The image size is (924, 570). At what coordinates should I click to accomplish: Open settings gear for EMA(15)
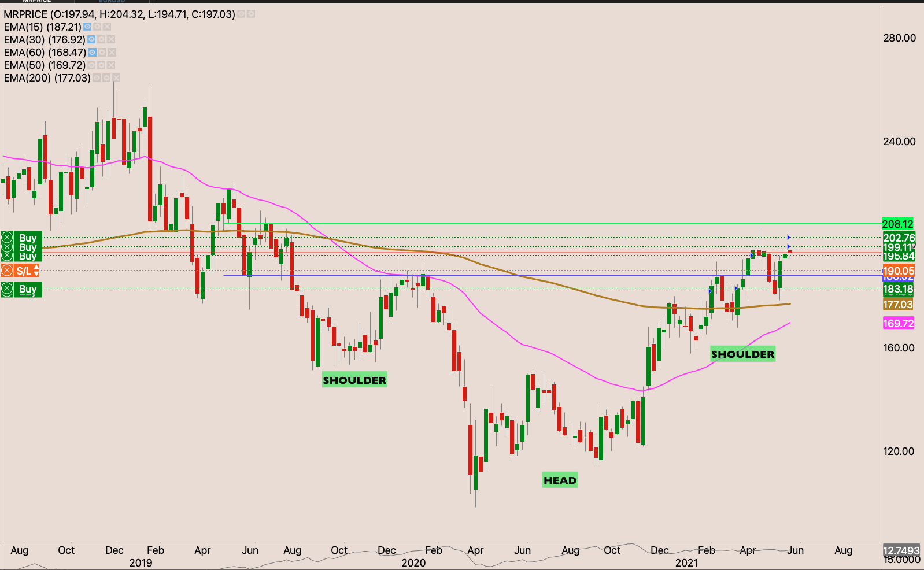97,27
